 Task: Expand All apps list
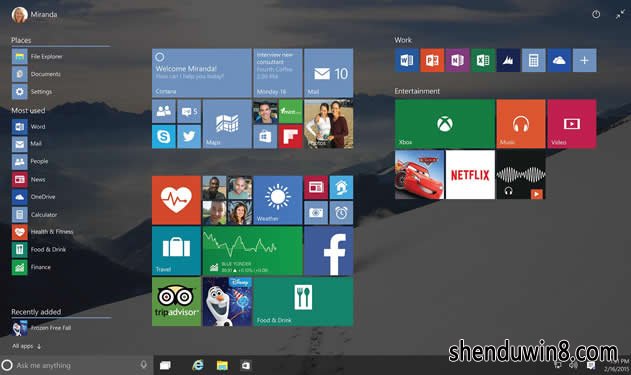click(27, 346)
